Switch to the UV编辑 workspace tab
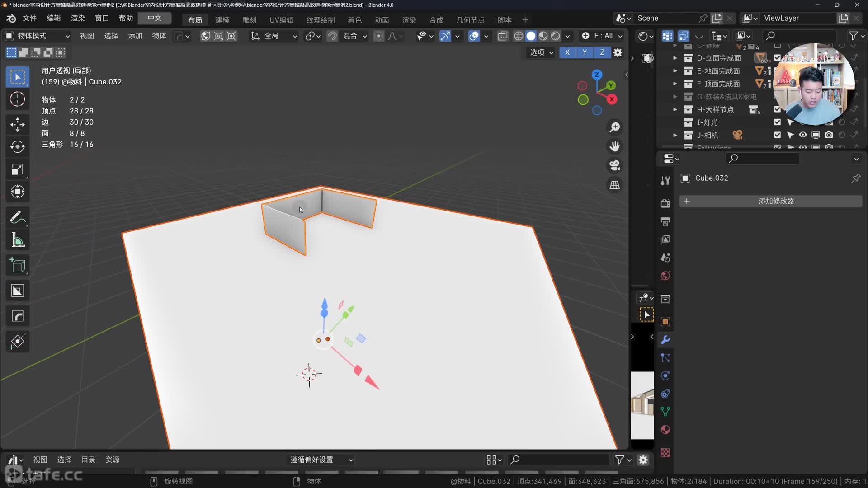The width and height of the screenshot is (868, 488). (x=281, y=20)
